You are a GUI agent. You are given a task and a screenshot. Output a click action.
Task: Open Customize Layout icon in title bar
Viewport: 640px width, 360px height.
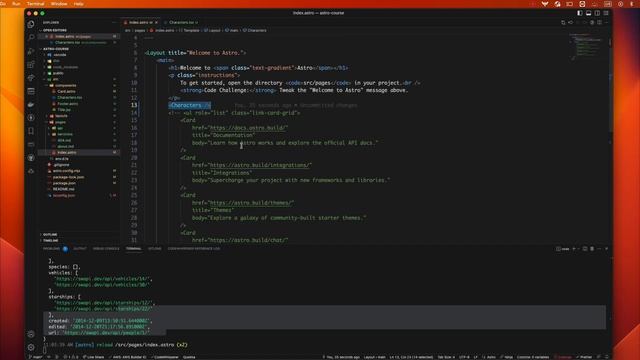[606, 13]
